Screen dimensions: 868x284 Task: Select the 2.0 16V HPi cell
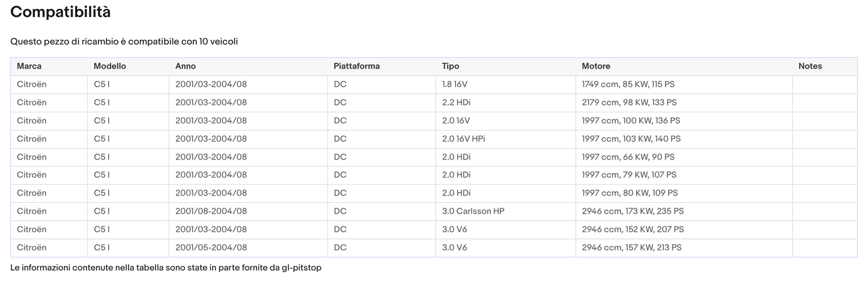tap(463, 139)
